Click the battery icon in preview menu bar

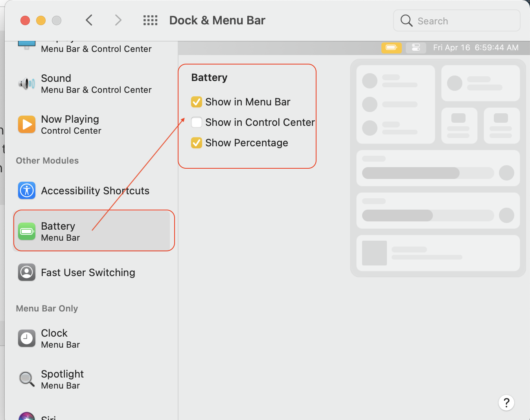(392, 48)
